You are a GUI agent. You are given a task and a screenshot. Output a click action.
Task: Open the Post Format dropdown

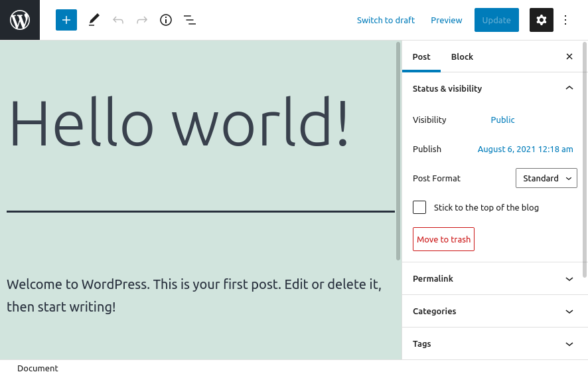point(546,178)
